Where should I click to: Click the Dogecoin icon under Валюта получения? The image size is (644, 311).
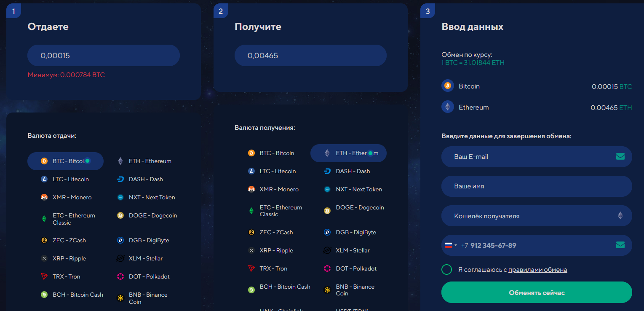coord(327,211)
